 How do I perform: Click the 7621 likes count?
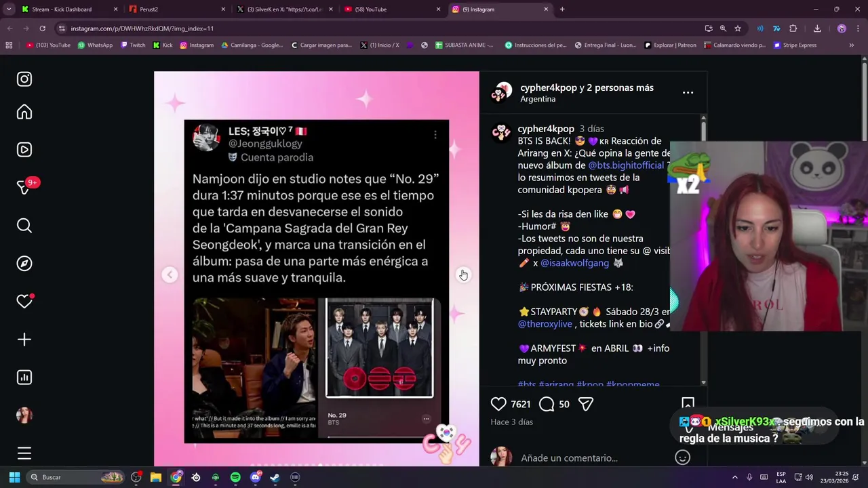click(520, 404)
